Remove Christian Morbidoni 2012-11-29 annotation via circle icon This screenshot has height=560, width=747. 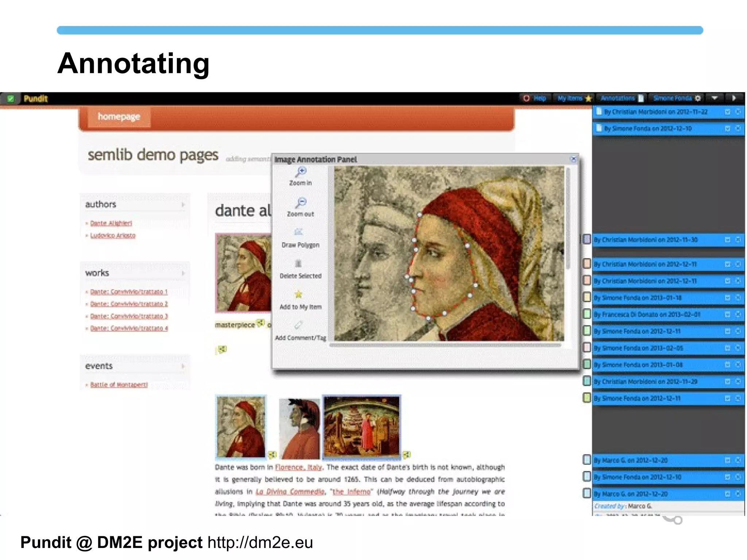[x=738, y=381]
